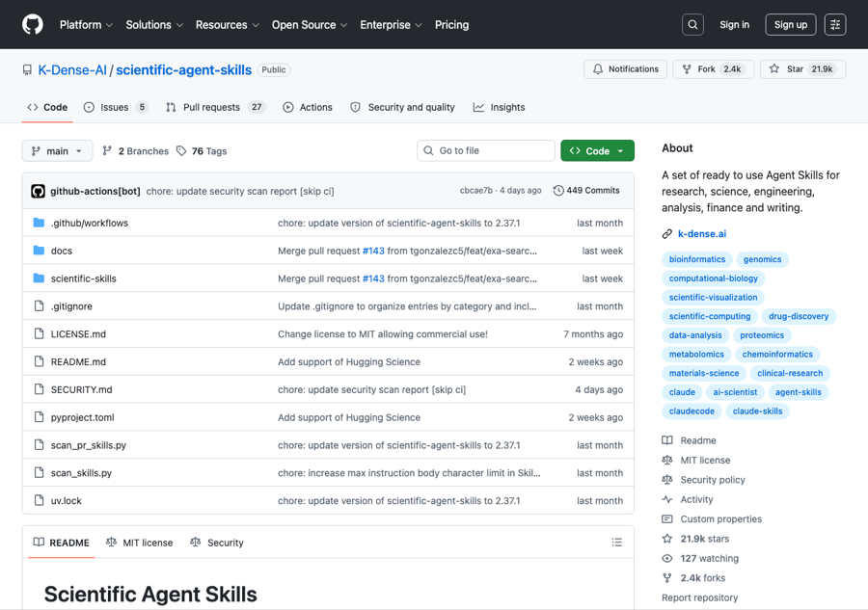Click the Custom properties note icon

[x=667, y=518]
